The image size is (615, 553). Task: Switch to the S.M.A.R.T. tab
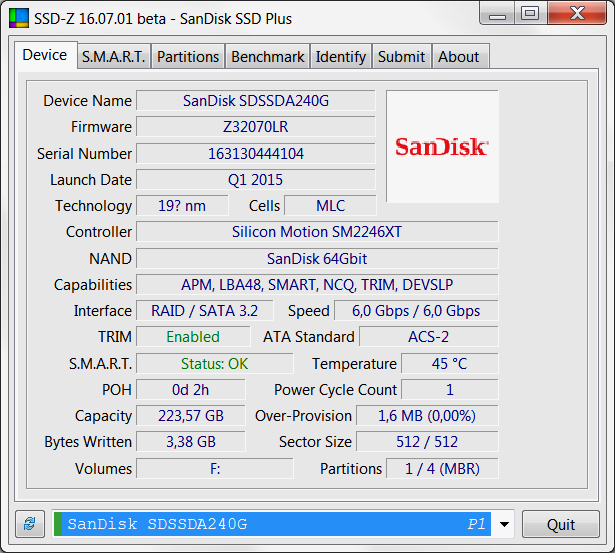coord(113,57)
